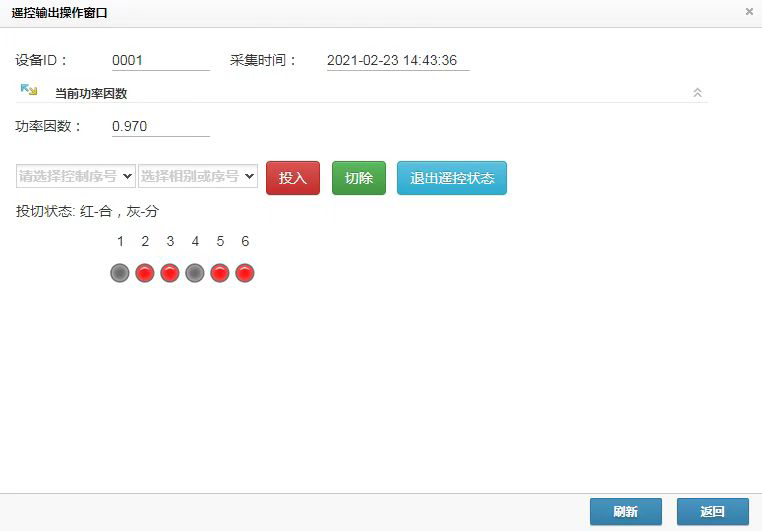Screen dimensions: 762x531
Task: Collapse the 当前功率因数 section chevron
Action: coord(697,93)
